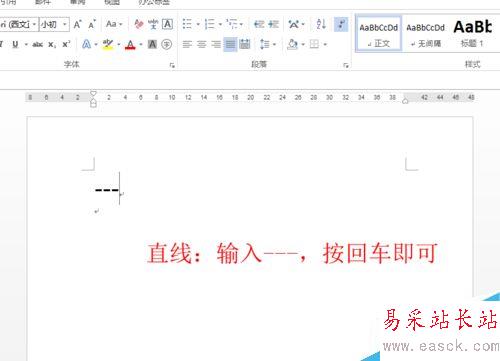Screen dimensions: 500x361
Task: Center the text
Action: 202,44
